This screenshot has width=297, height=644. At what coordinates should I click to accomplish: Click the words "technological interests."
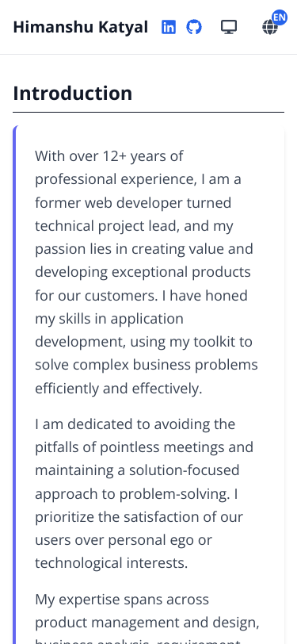click(111, 562)
